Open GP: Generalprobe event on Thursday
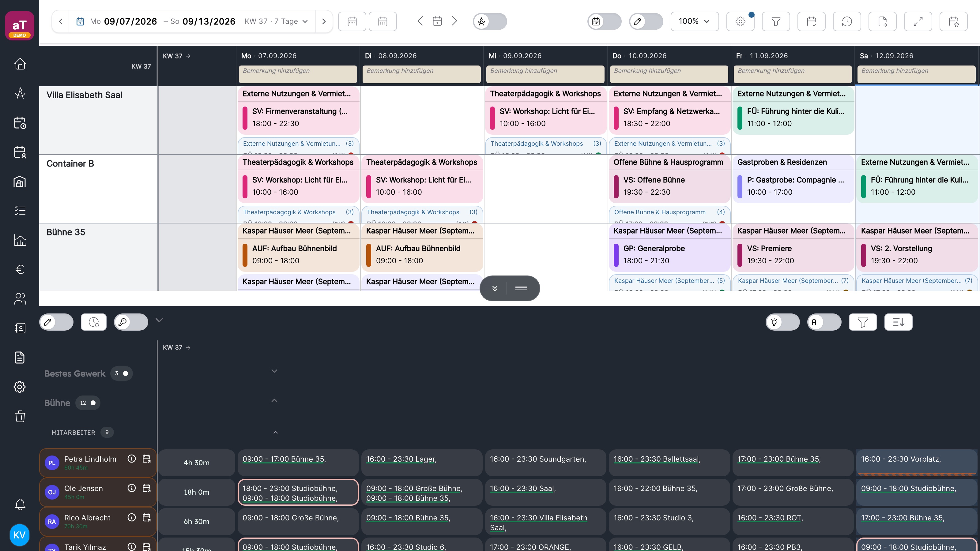 pos(669,254)
